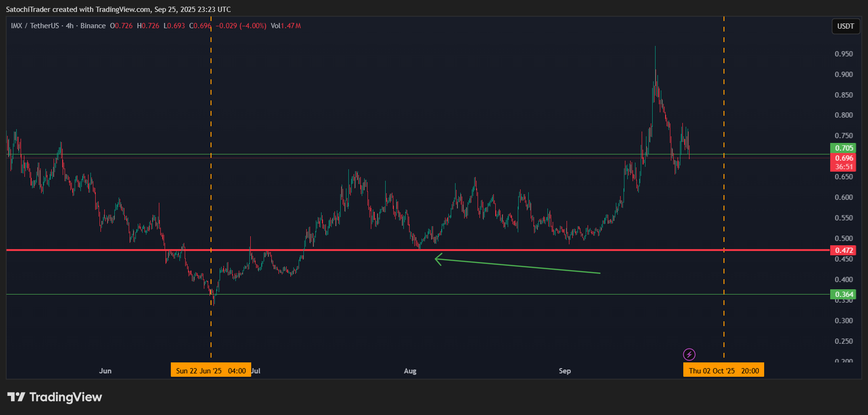Viewport: 868px width, 415px height.
Task: Click the 0.650 price scale tick
Action: click(844, 177)
